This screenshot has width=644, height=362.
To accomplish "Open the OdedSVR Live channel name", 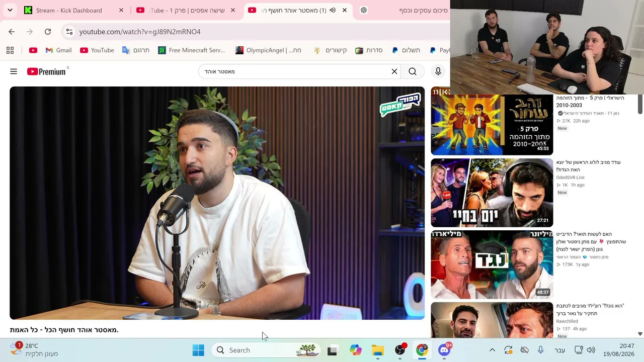I will click(x=570, y=177).
